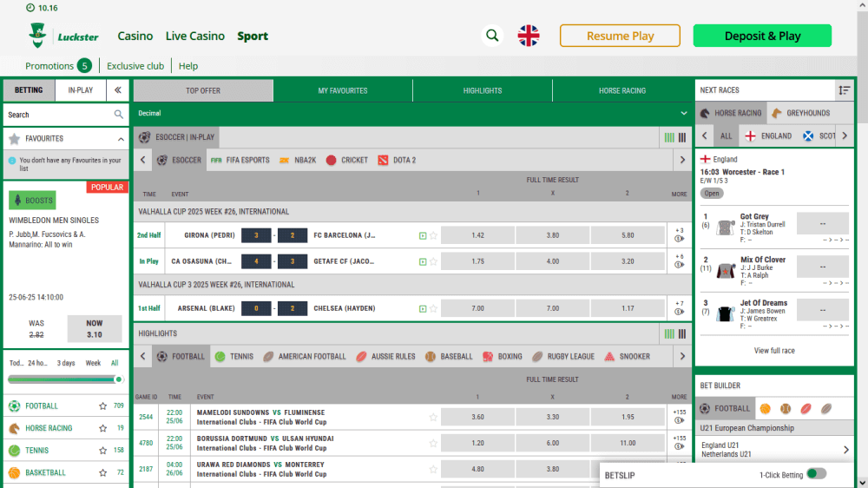Expand England U21 vs Netherlands U21 arrow
Image resolution: width=868 pixels, height=488 pixels.
tap(845, 450)
